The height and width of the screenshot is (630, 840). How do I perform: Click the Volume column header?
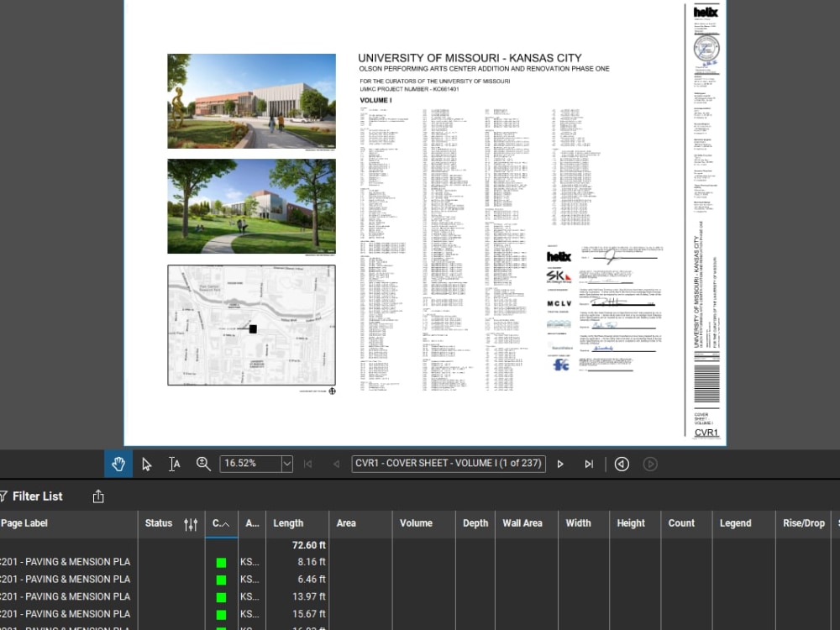tap(423, 523)
